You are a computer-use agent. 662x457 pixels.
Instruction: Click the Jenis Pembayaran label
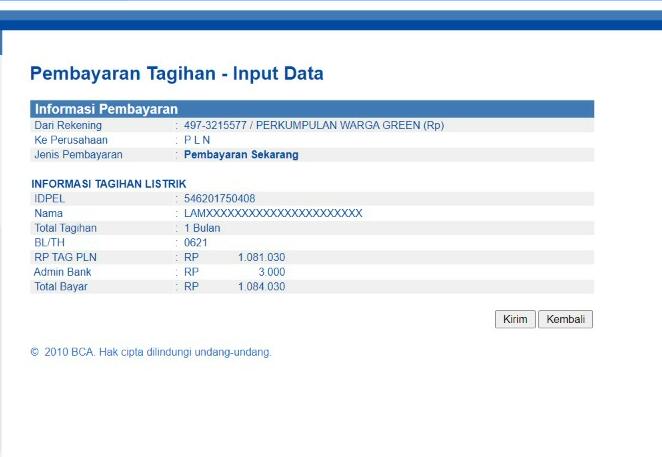pyautogui.click(x=78, y=155)
